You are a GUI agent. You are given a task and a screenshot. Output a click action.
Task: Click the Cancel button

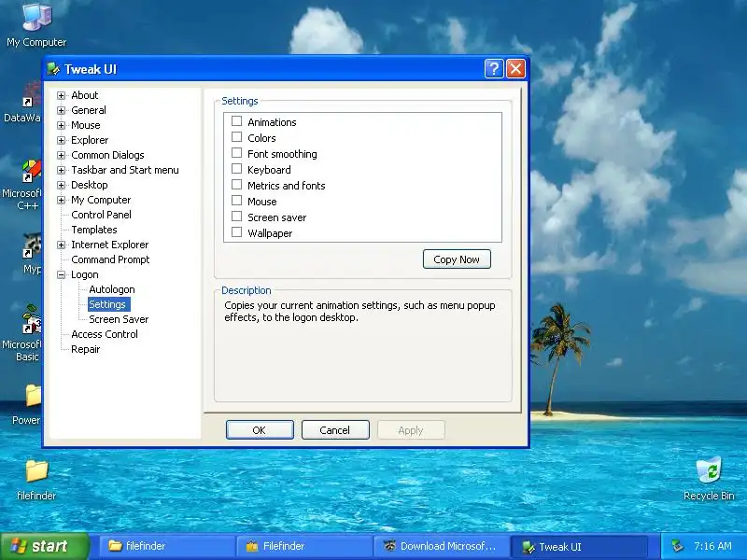(335, 430)
